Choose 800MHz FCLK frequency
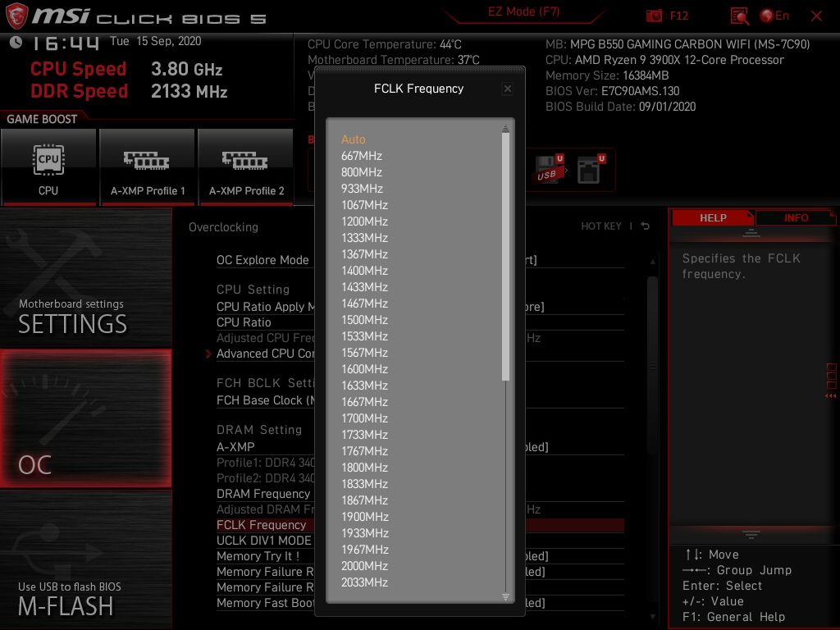This screenshot has width=840, height=630. pyautogui.click(x=362, y=172)
